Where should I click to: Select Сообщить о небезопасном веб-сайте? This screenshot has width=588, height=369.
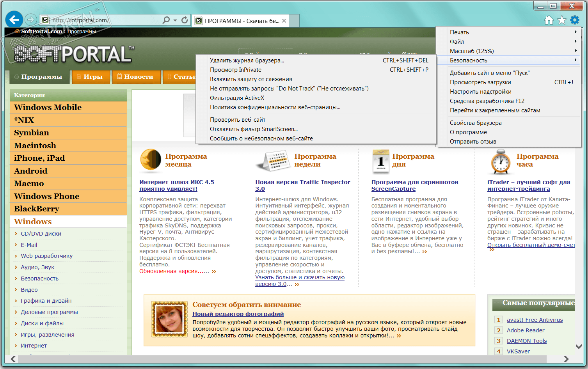tap(316, 138)
